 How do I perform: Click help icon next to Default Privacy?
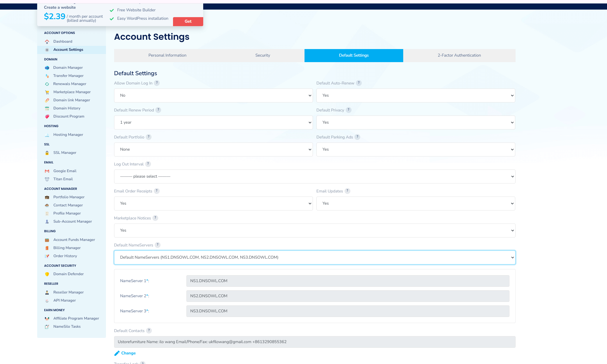[x=349, y=110]
